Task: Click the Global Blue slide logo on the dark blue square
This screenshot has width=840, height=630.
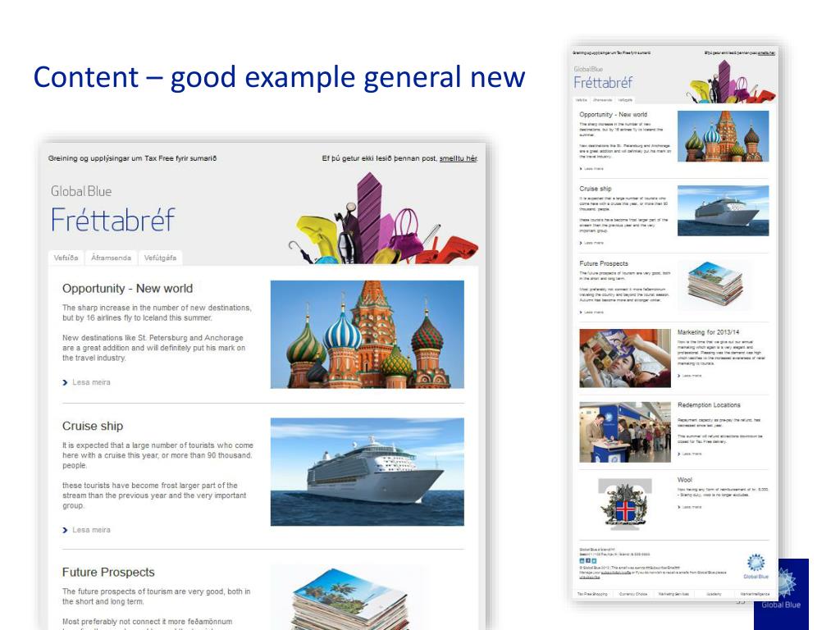Action: pyautogui.click(x=781, y=594)
